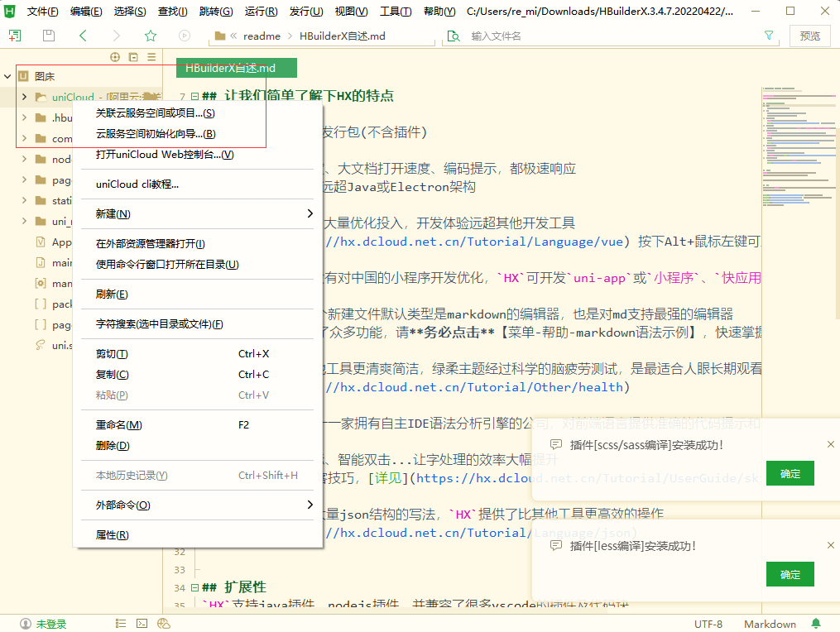The width and height of the screenshot is (840, 632).
Task: Click the star bookmark icon
Action: pyautogui.click(x=150, y=36)
